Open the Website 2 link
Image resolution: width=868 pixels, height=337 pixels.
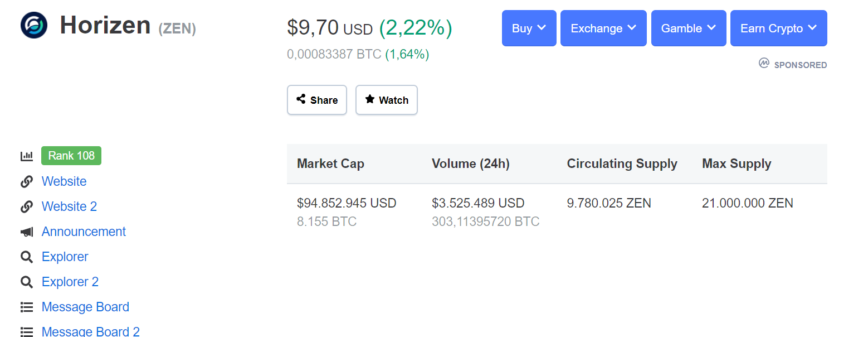point(69,206)
